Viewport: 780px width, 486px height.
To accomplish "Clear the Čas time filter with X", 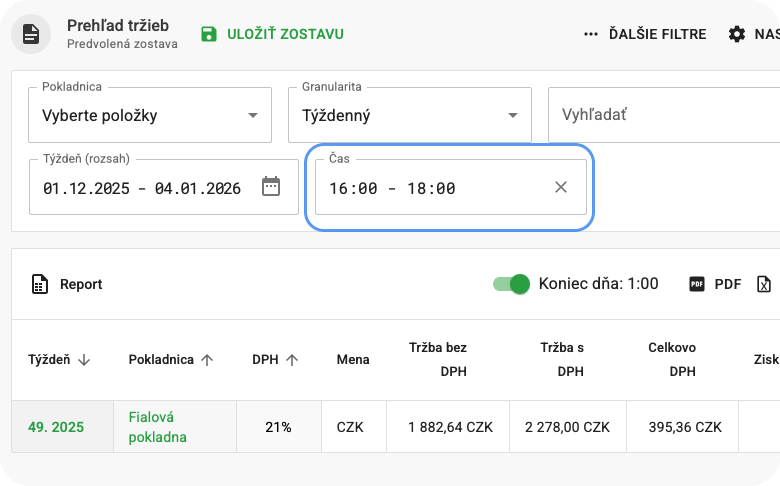I will coord(561,187).
